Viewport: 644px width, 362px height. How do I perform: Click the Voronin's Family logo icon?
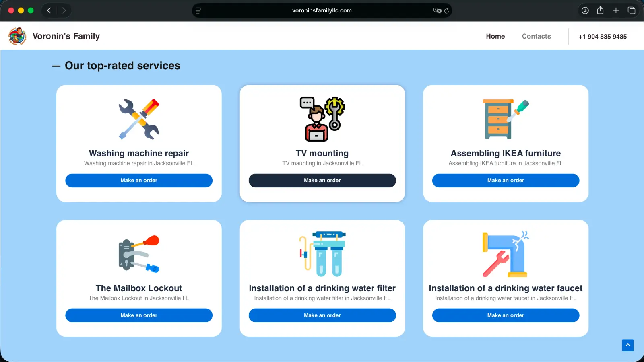17,36
